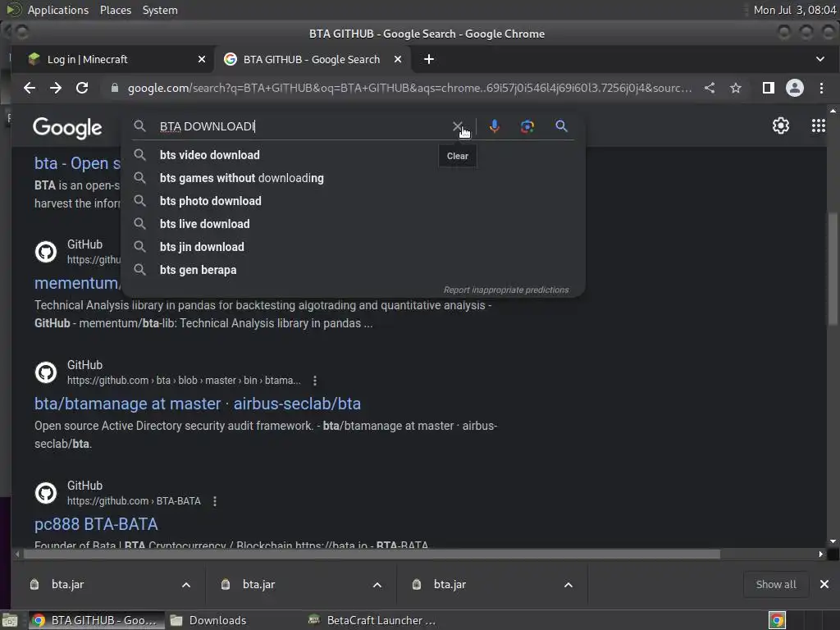Click the Google logo
The height and width of the screenshot is (630, 840).
coord(67,127)
